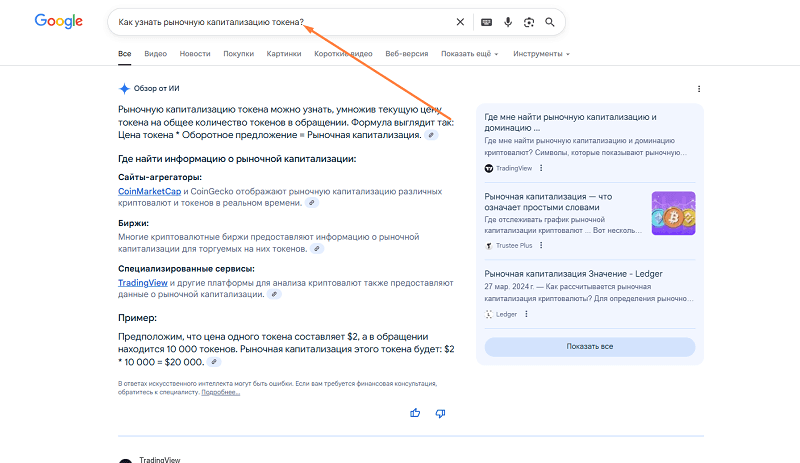Open options dots next to TradingView source
The width and height of the screenshot is (800, 463).
[541, 168]
